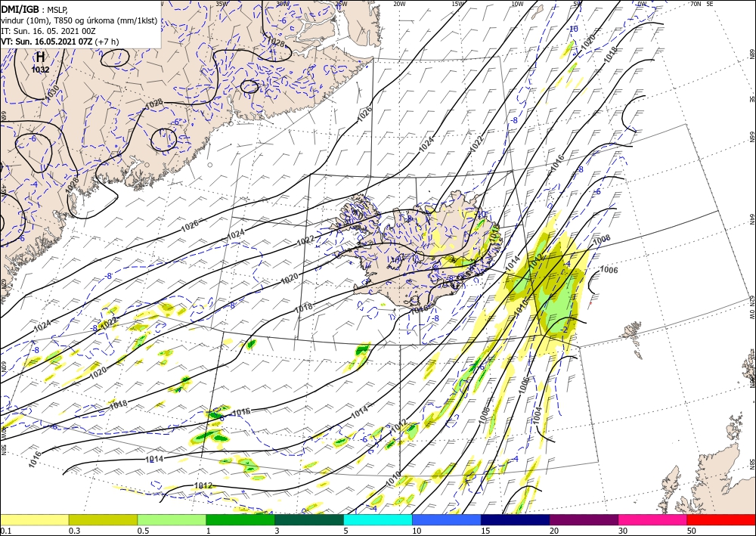756x536 pixels.
Task: Click the pink 30–50 legend swatch
Action: (653, 519)
